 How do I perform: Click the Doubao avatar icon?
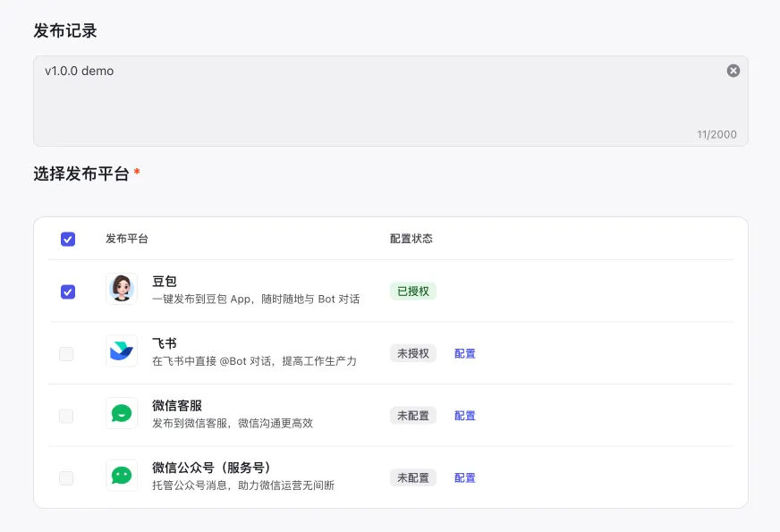[122, 290]
